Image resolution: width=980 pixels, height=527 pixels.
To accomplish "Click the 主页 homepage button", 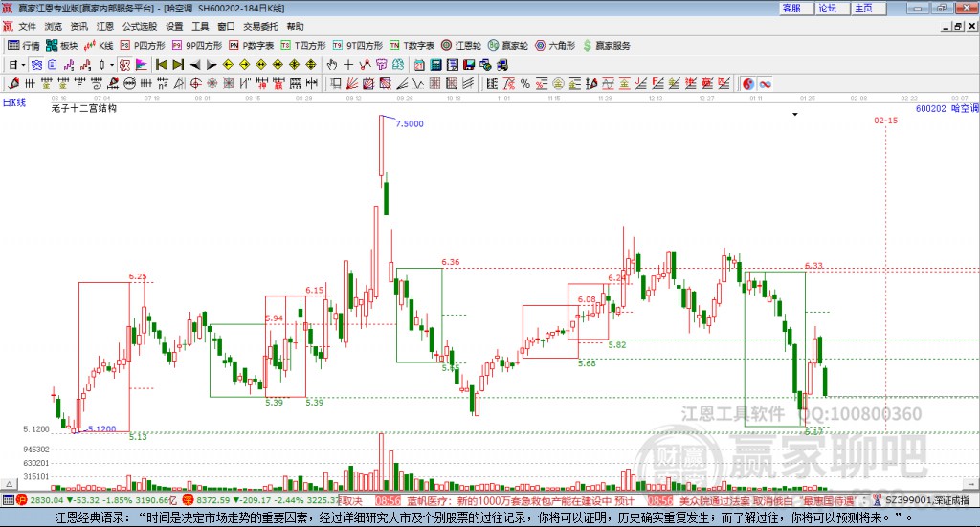I will click(x=869, y=8).
